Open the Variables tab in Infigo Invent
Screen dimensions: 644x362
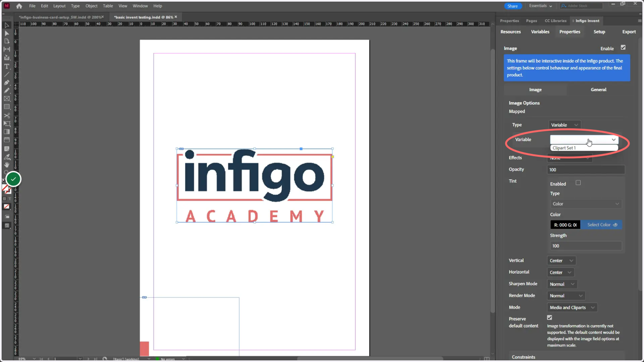click(540, 32)
